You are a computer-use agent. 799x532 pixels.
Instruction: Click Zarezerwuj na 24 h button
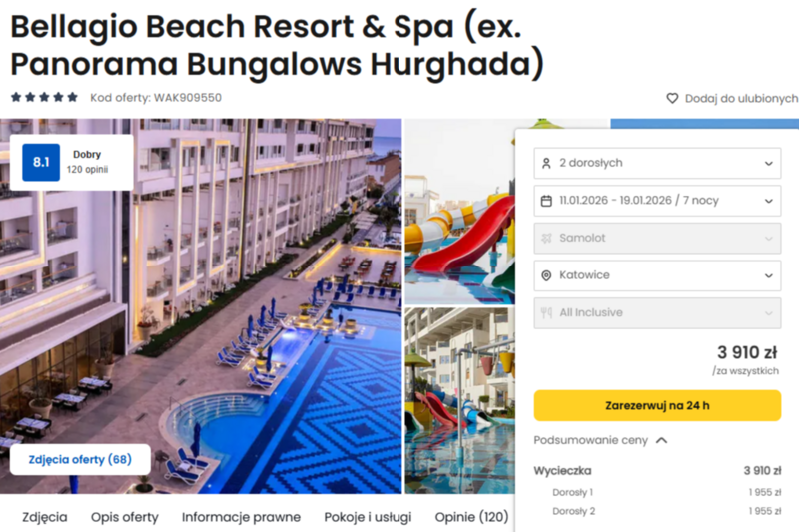657,406
